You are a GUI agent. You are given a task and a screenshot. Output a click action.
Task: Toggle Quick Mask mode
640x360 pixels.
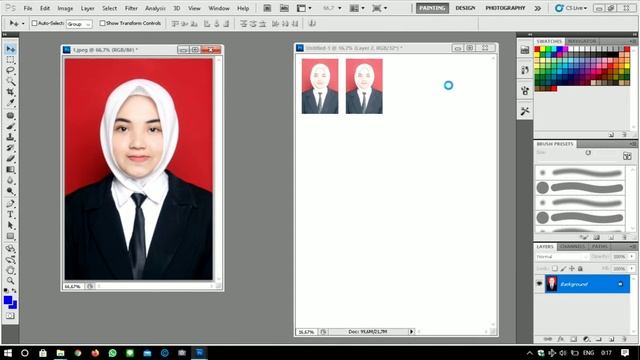(x=10, y=316)
